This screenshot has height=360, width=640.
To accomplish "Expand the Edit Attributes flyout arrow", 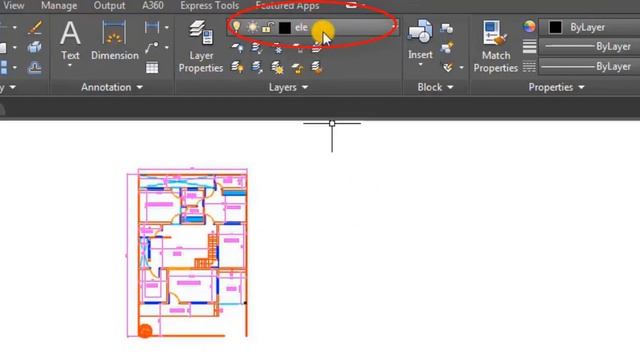I will 461,67.
